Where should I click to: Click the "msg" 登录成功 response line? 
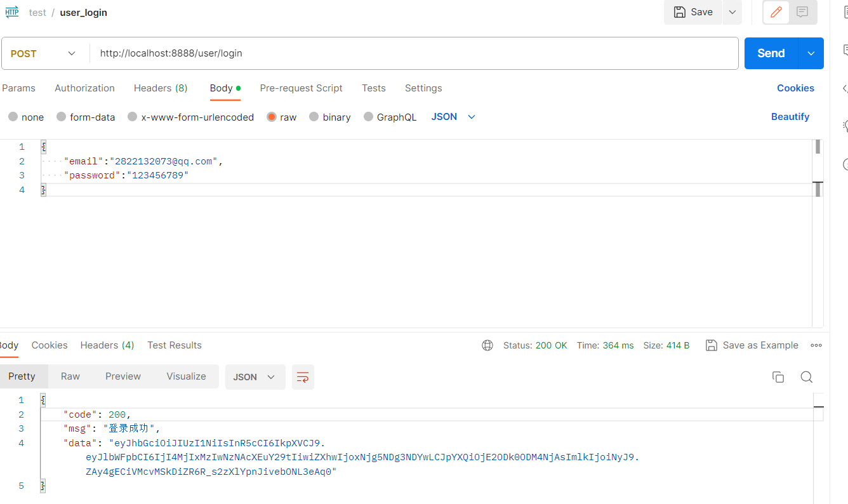[x=112, y=428]
